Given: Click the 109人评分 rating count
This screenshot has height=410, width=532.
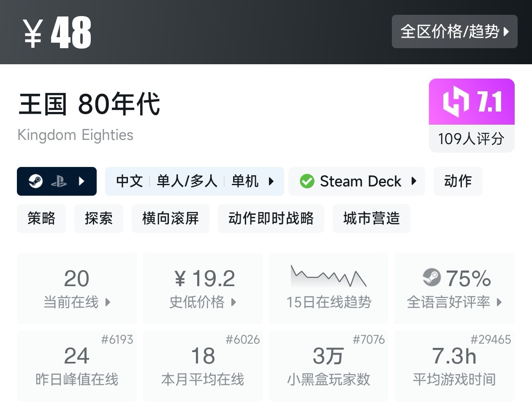Looking at the screenshot, I should [471, 139].
